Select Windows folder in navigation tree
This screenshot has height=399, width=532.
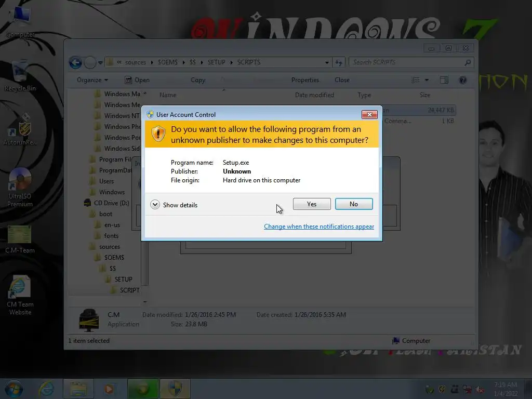coord(107,192)
